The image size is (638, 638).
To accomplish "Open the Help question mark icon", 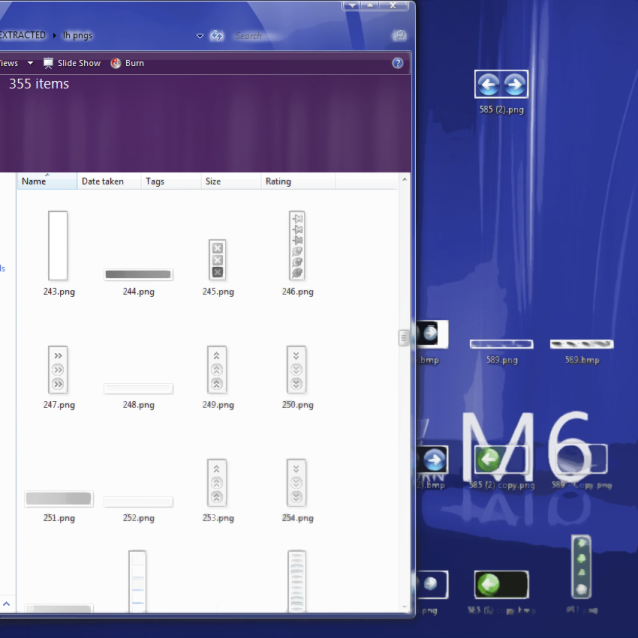I will click(398, 63).
